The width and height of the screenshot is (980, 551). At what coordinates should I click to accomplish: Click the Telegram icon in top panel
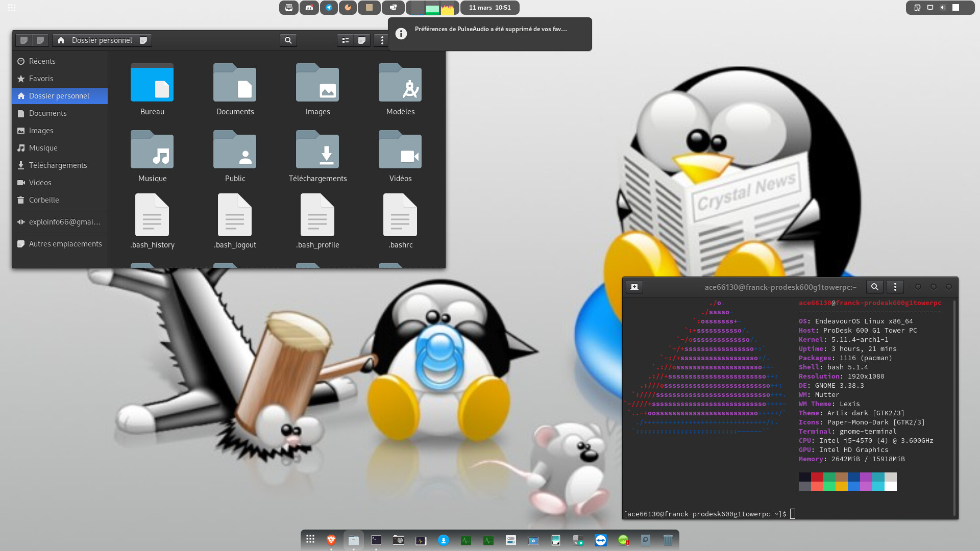tap(329, 8)
